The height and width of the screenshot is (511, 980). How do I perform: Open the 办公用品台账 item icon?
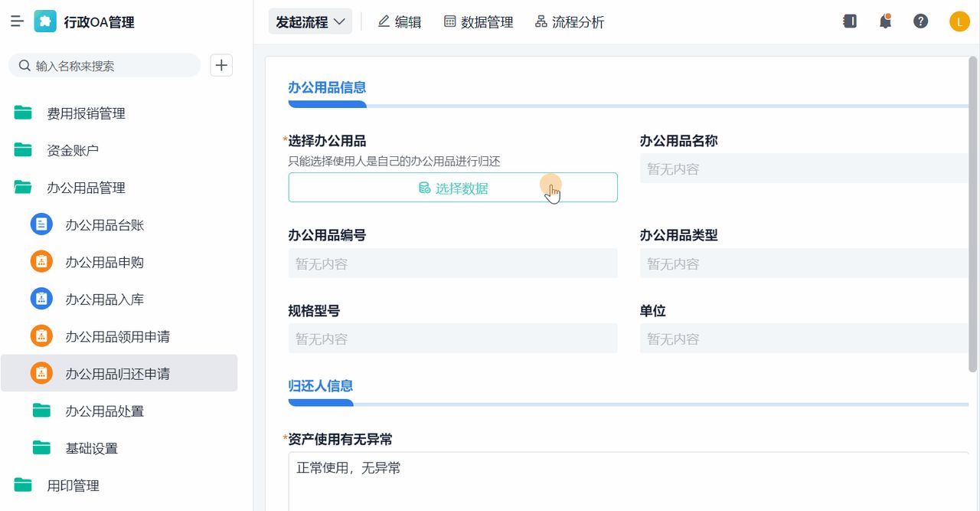[41, 224]
